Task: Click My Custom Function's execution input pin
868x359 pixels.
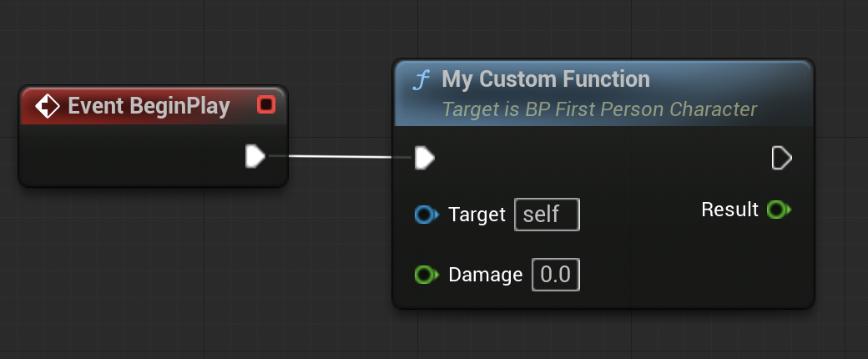Action: coord(424,158)
